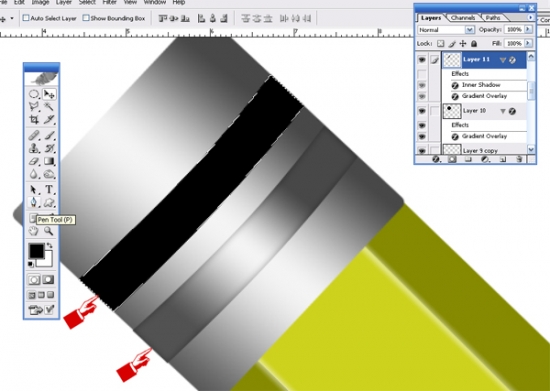Switch to the Paths tab

click(493, 18)
